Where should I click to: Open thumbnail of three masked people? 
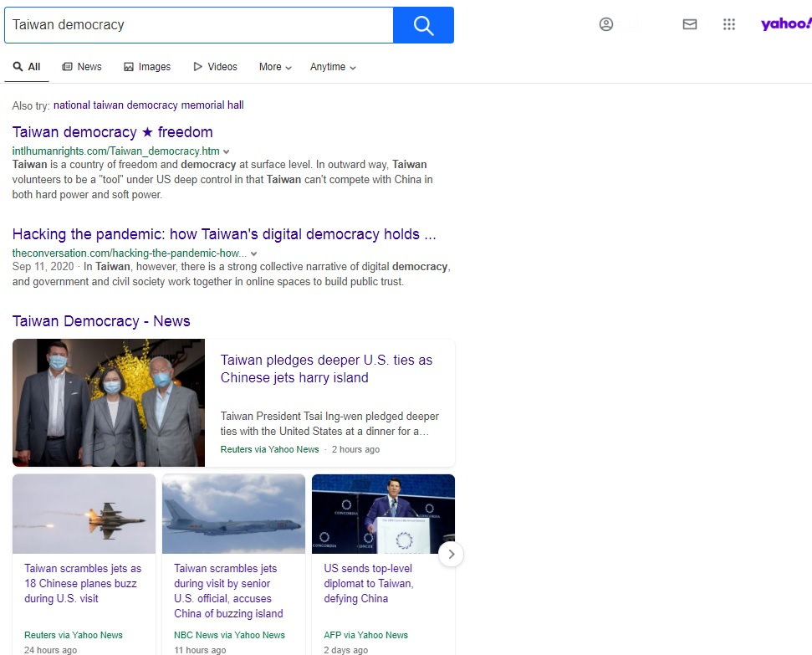[109, 402]
